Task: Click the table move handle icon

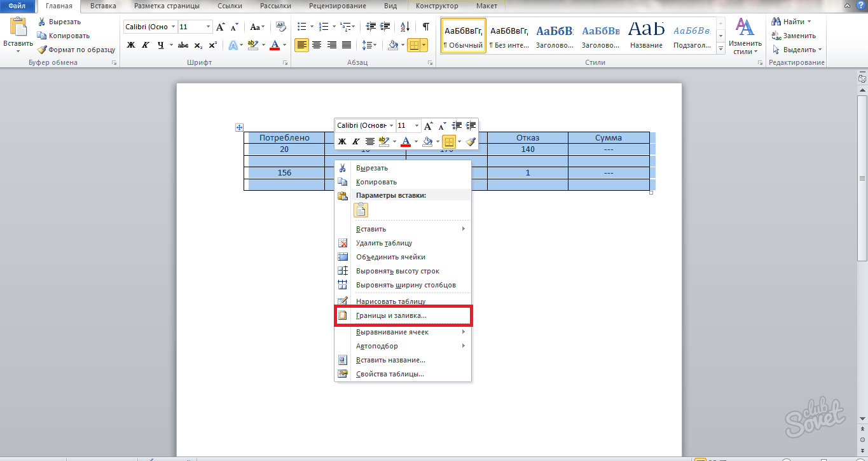Action: (240, 128)
